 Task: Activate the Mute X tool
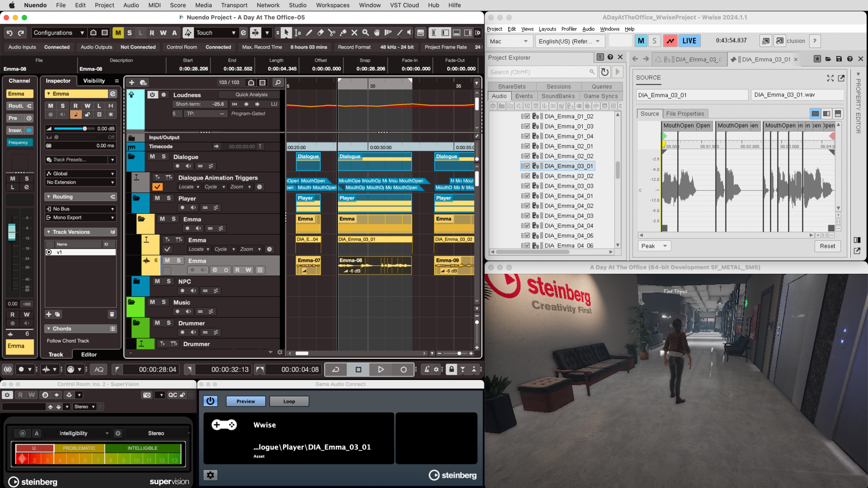coord(354,33)
